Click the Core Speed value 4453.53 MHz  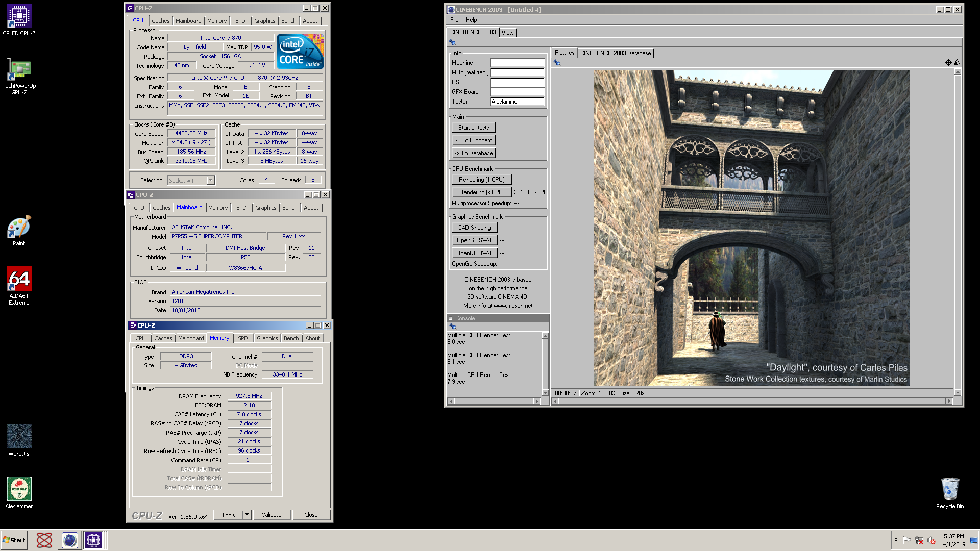[x=191, y=134]
